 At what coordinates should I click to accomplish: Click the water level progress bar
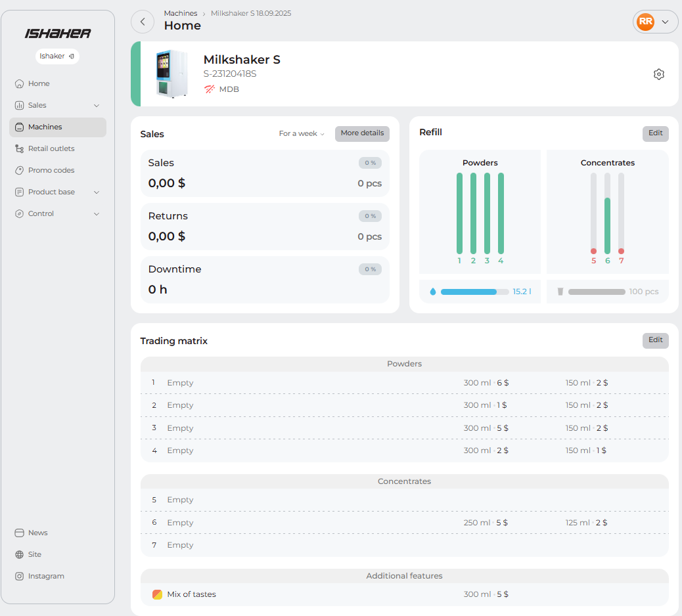point(474,292)
